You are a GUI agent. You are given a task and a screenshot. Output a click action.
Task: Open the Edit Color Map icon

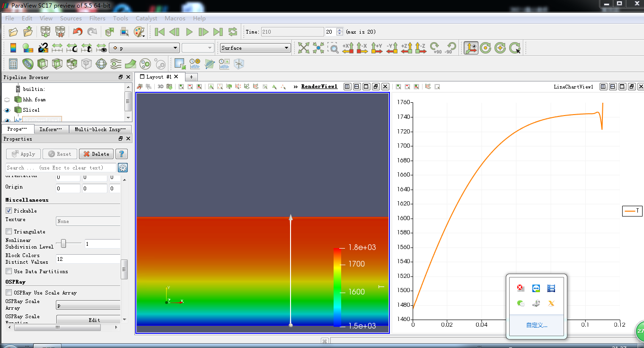click(x=28, y=48)
